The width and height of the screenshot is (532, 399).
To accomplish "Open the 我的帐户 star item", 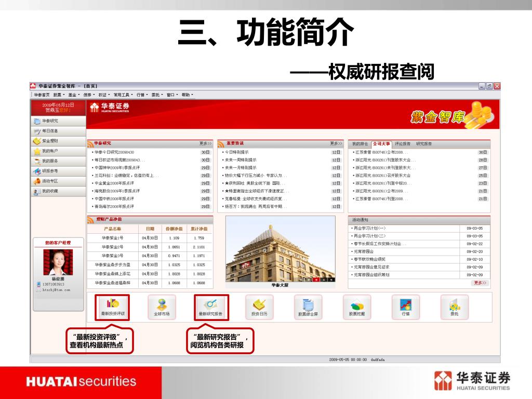I will pos(58,151).
